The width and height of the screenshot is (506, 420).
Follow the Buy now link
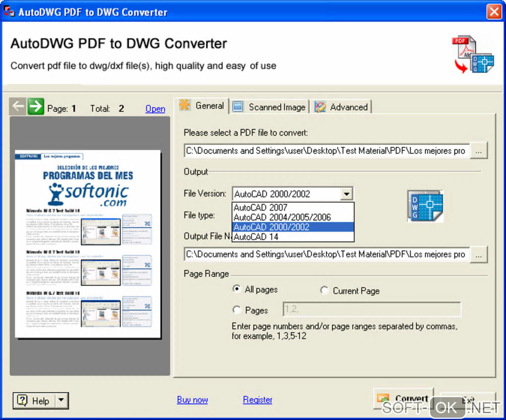pos(192,400)
